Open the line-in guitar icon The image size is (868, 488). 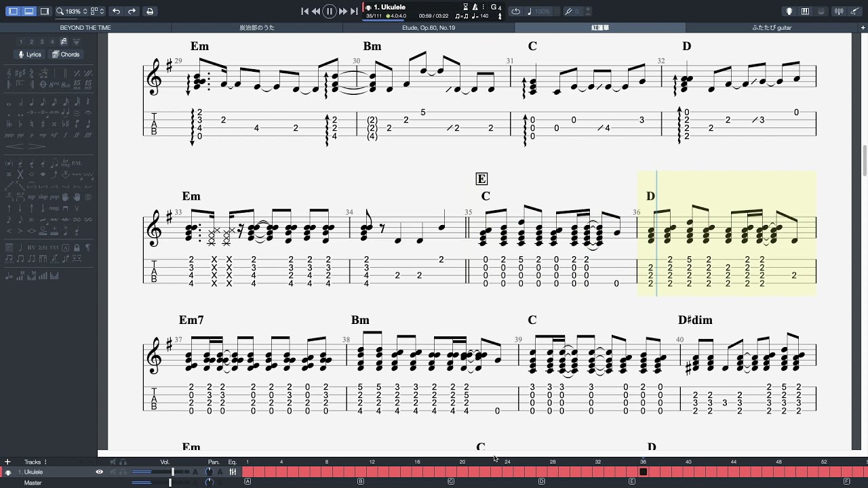coord(855,12)
